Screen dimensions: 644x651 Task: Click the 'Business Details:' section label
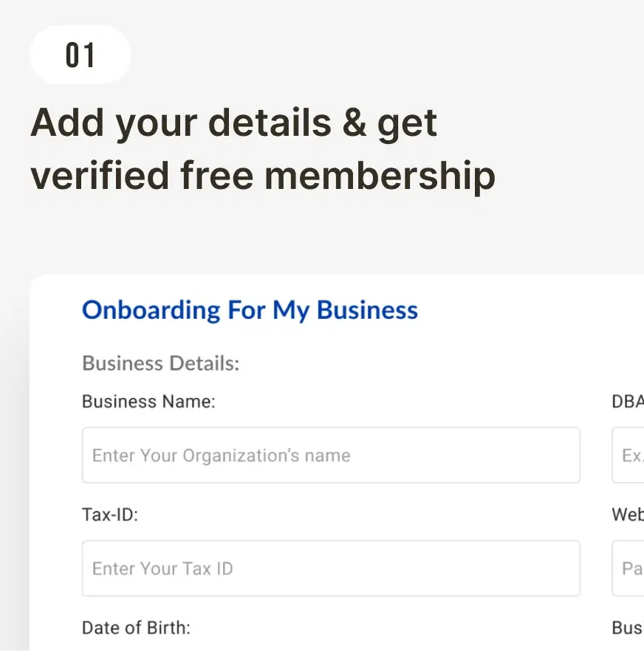pyautogui.click(x=160, y=363)
